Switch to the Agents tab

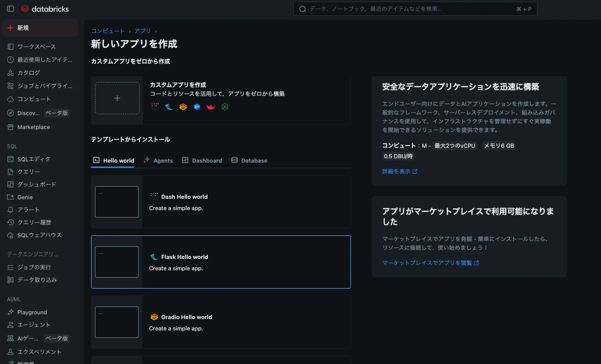(x=158, y=160)
